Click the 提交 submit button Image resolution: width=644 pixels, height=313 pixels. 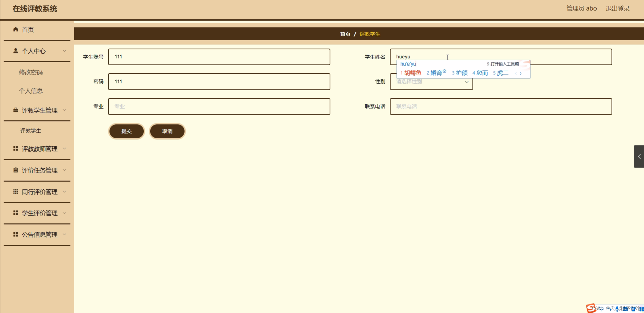126,131
